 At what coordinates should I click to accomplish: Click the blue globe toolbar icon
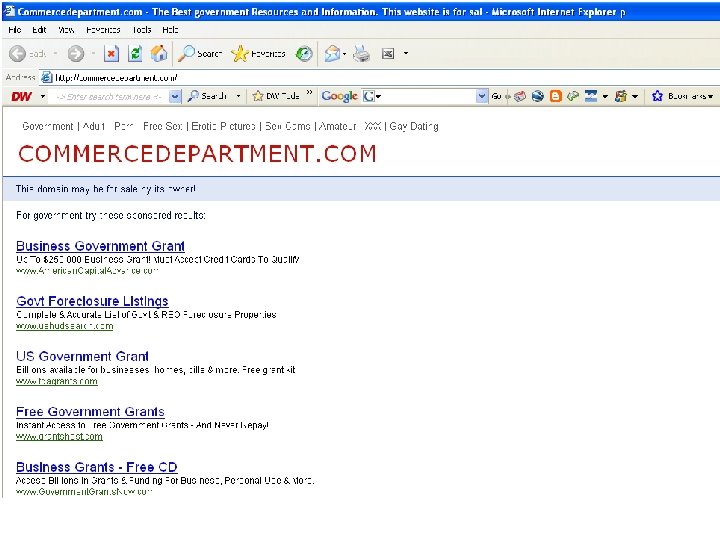click(538, 96)
